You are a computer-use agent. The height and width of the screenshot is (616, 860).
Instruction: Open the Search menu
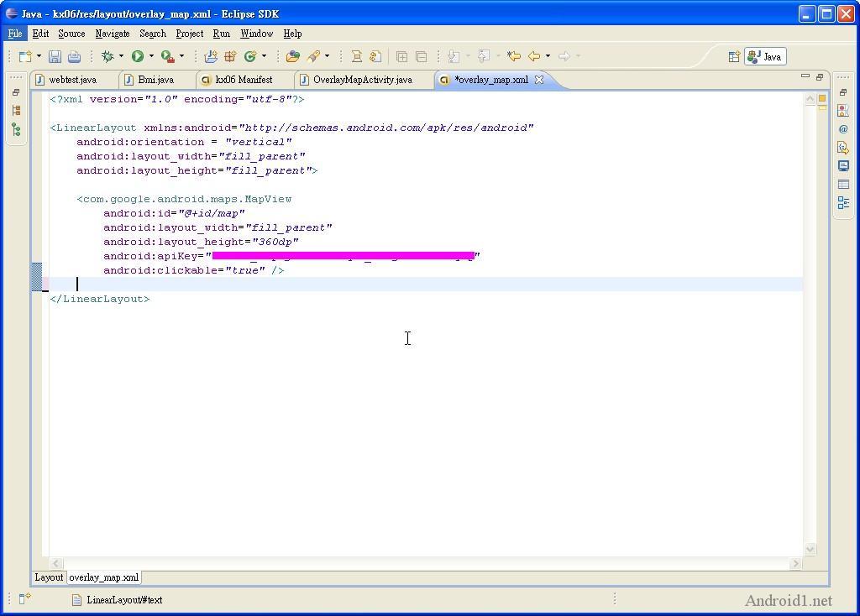coord(153,34)
